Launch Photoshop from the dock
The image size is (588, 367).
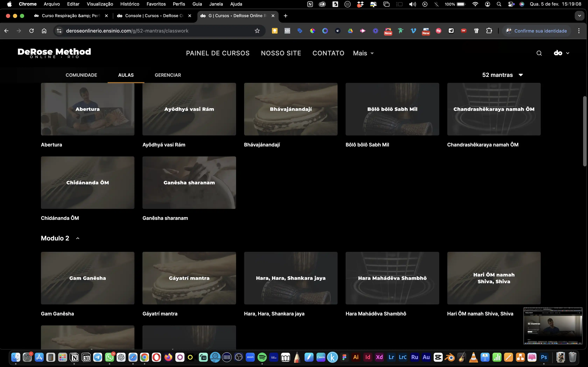click(544, 357)
